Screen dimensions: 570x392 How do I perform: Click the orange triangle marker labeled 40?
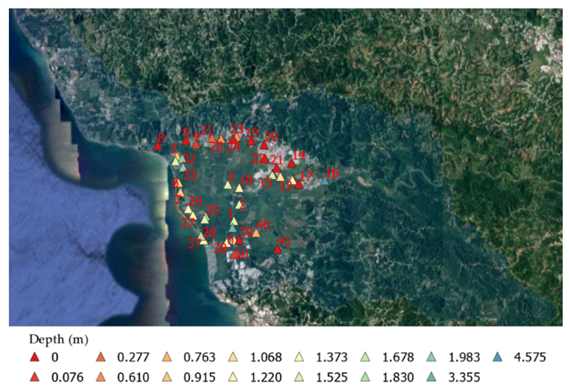pos(256,233)
